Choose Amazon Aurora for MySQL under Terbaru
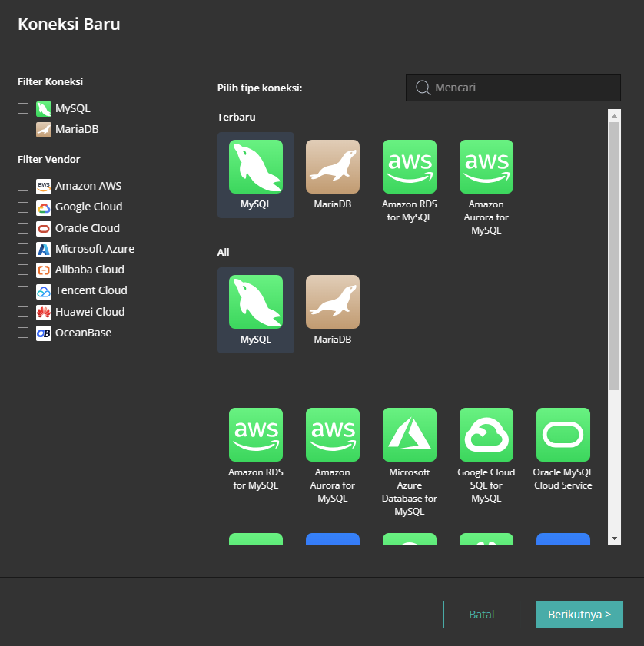This screenshot has height=646, width=644. point(486,187)
